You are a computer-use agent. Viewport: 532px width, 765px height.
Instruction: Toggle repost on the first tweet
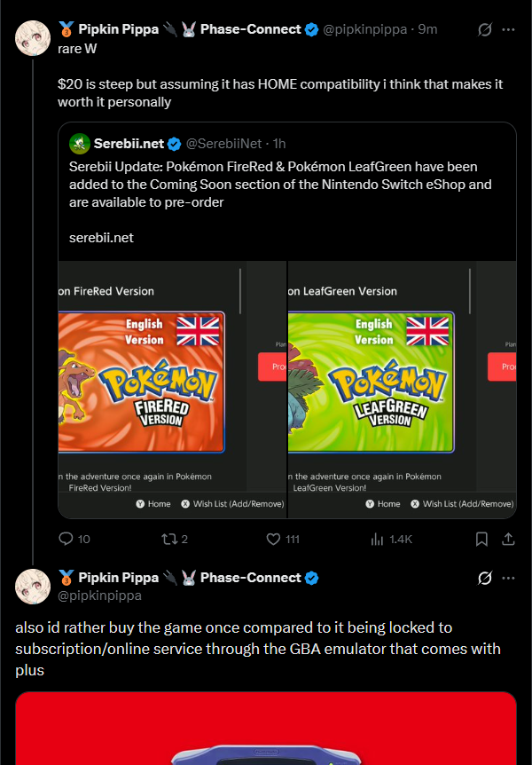click(x=168, y=539)
